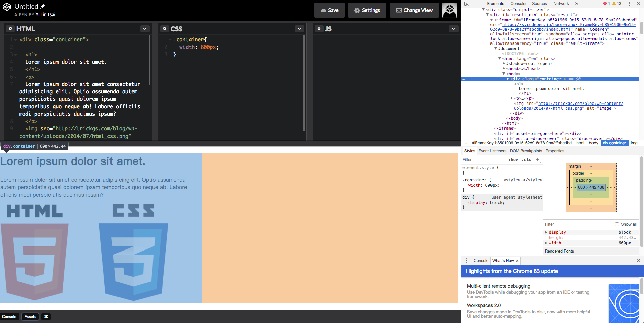Viewport: 644px width, 323px height.
Task: Open CodePen Settings button
Action: coord(367,10)
